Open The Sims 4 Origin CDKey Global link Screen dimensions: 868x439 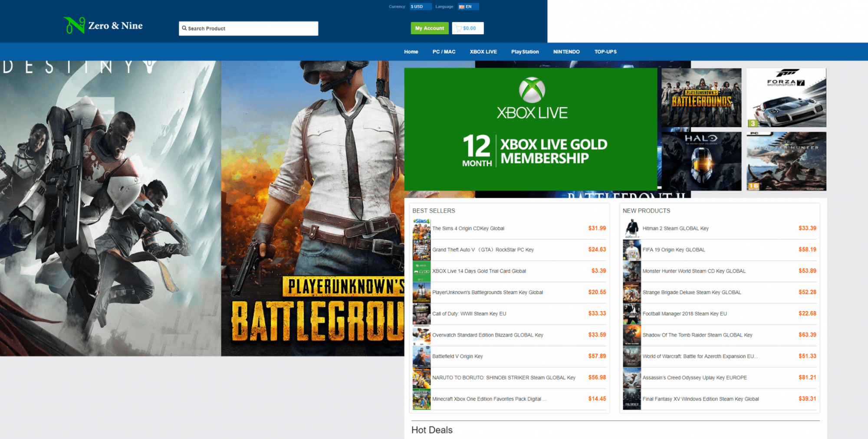(x=468, y=229)
